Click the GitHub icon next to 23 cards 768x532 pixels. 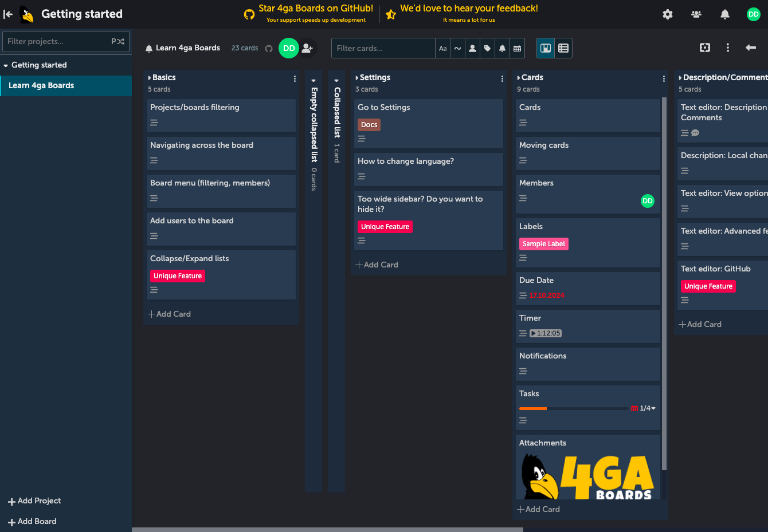click(x=269, y=49)
